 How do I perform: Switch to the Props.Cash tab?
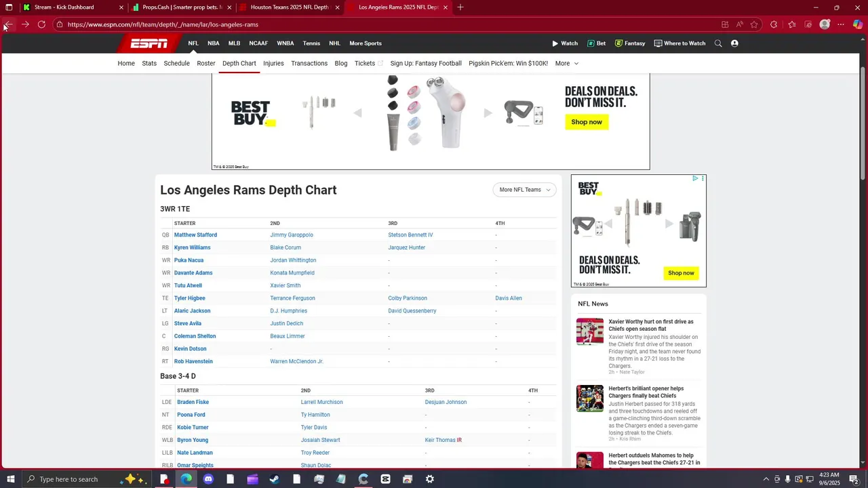coord(182,7)
